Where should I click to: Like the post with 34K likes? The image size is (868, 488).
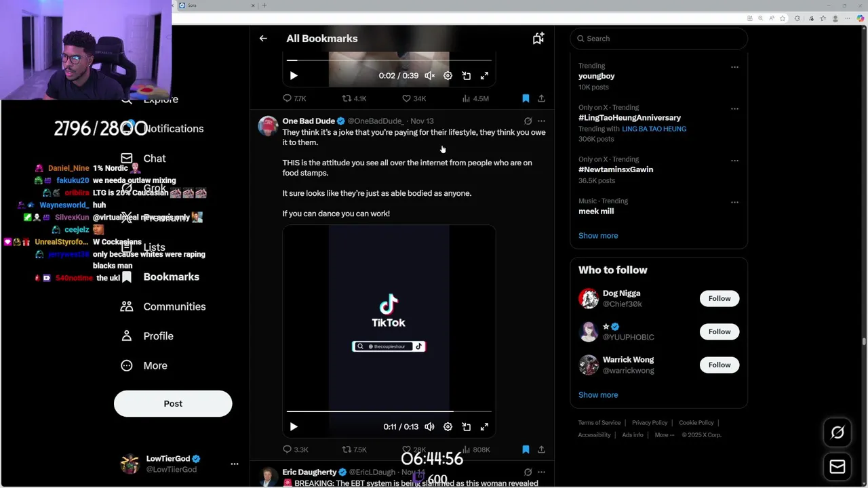click(414, 98)
